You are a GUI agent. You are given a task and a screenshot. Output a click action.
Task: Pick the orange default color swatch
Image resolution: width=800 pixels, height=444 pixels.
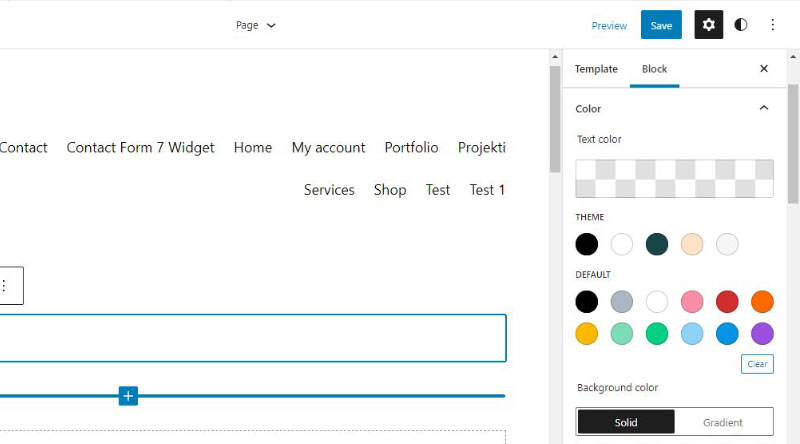[762, 302]
